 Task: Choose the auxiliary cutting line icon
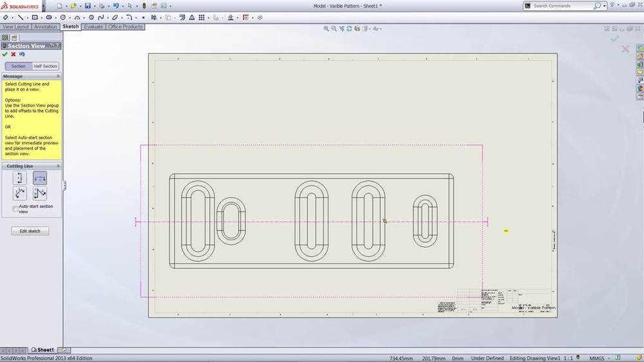[x=19, y=193]
